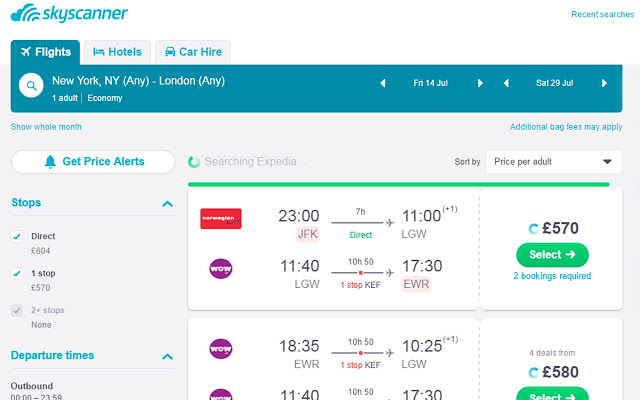Viewport: 640px width, 400px height.
Task: Click the disabled 2+ stops checkbox
Action: point(17,311)
